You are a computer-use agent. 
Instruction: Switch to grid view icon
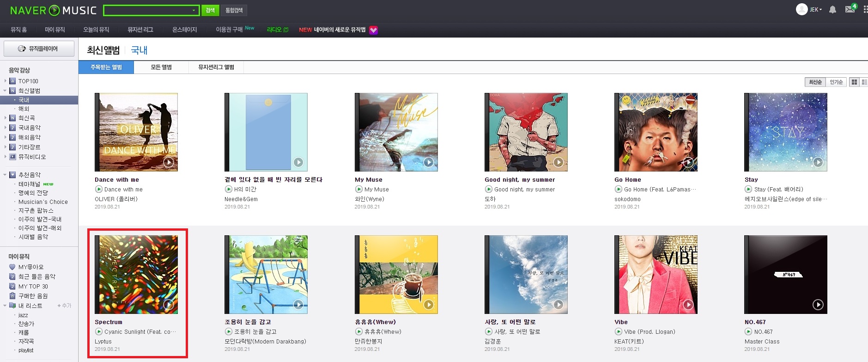[x=854, y=82]
